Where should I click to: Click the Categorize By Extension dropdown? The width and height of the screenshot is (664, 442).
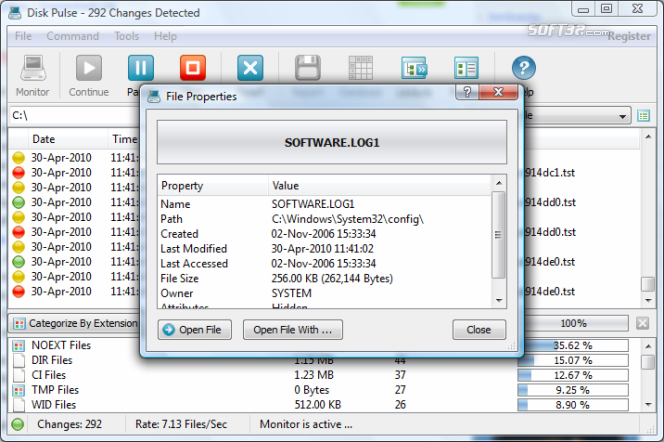click(x=76, y=323)
